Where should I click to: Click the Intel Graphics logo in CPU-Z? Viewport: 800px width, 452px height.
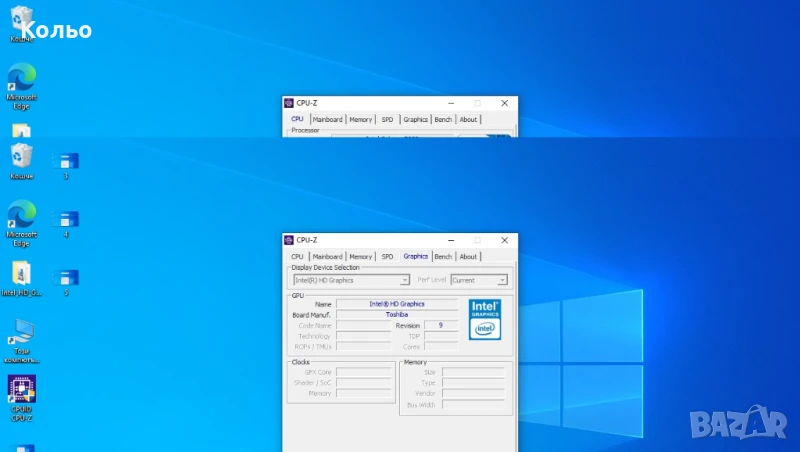tap(485, 318)
